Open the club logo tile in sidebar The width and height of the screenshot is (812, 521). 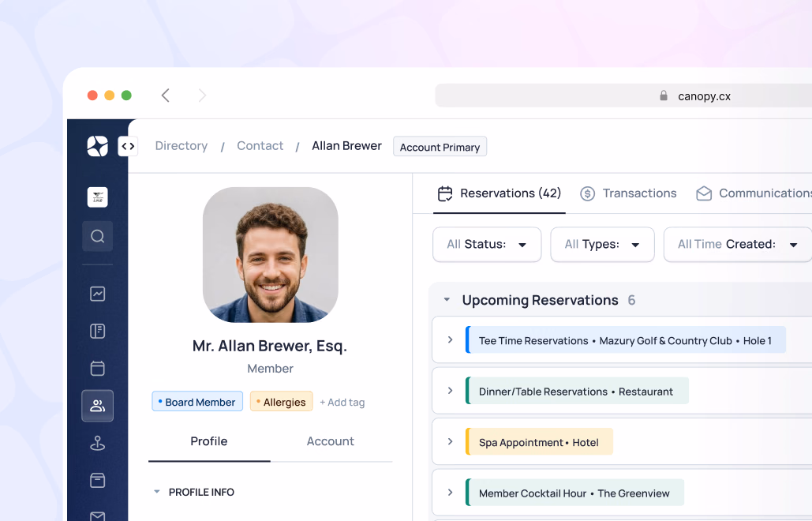pos(97,197)
